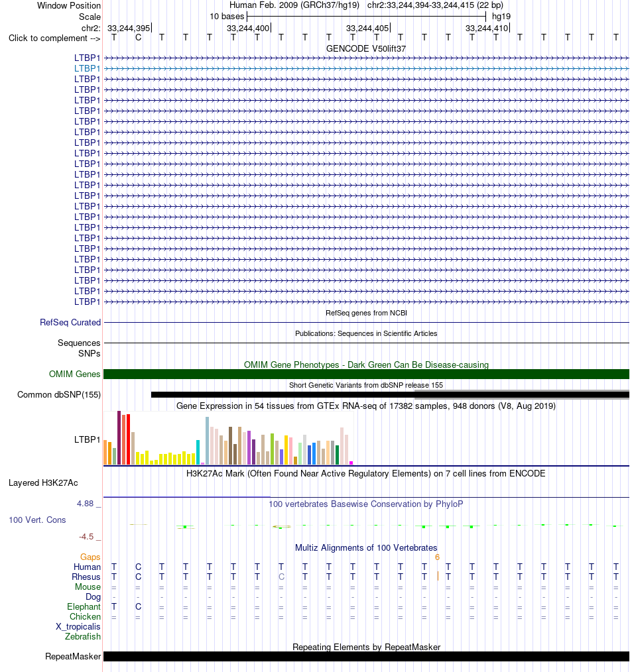Click the OMIM Genes track label
630x672 pixels.
pos(75,374)
